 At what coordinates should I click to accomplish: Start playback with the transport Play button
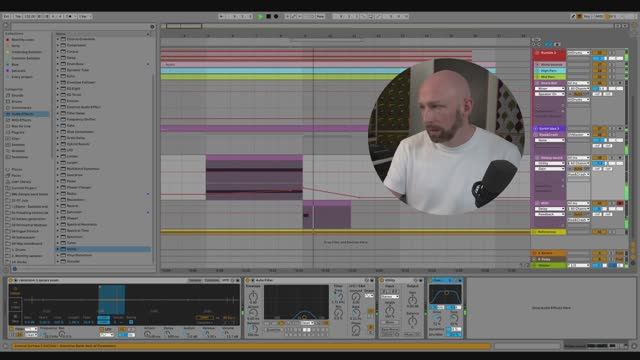260,16
